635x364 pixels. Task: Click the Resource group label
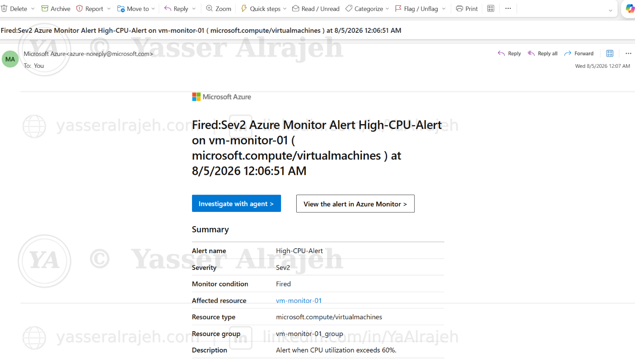(216, 334)
